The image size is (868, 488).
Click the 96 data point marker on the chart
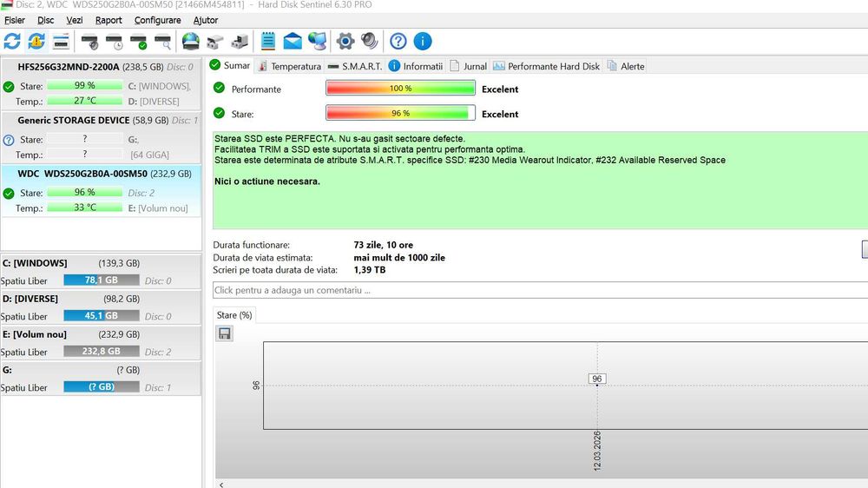click(597, 379)
